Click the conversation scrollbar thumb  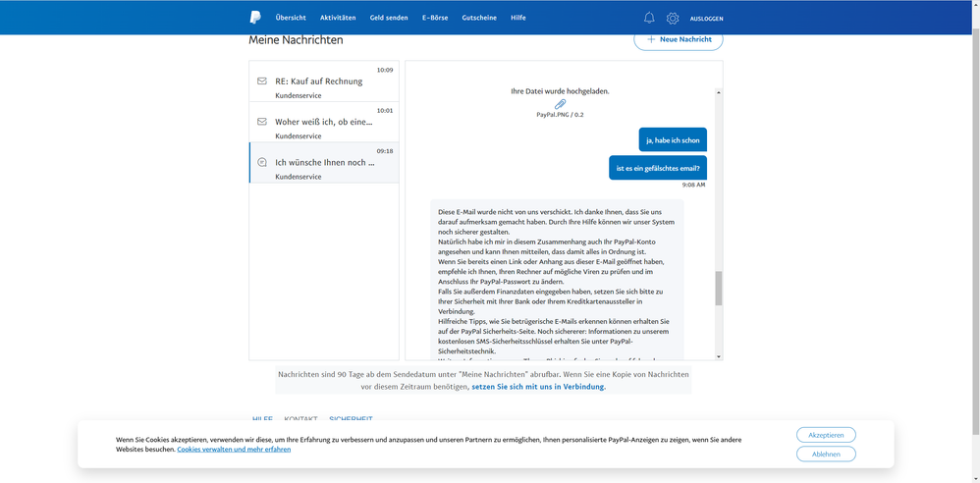[719, 289]
